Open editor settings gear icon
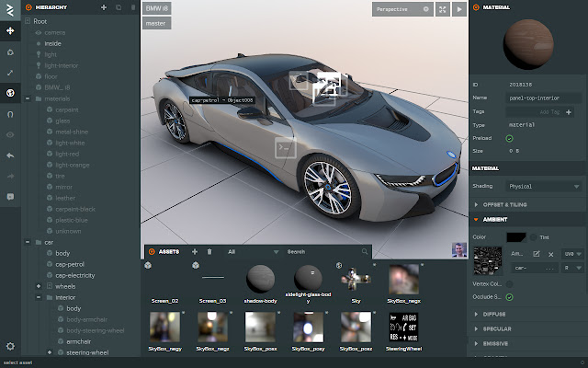 coord(10,346)
